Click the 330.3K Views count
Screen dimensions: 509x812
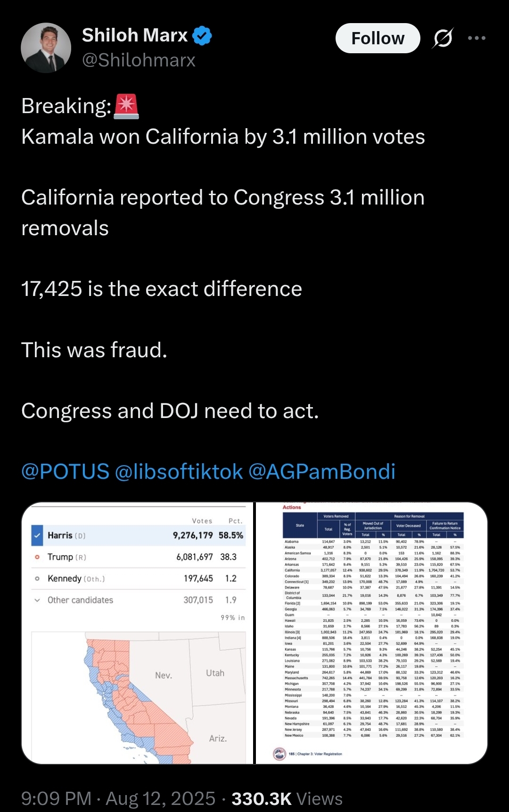287,799
